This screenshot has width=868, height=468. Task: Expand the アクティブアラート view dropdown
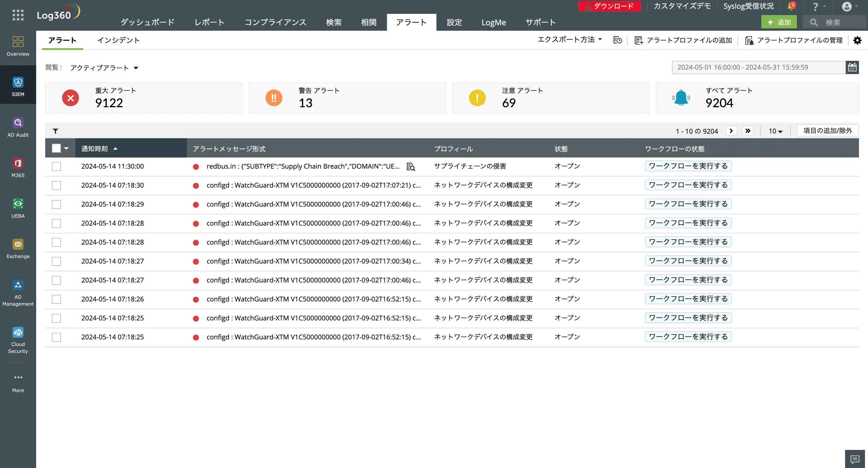coord(104,68)
